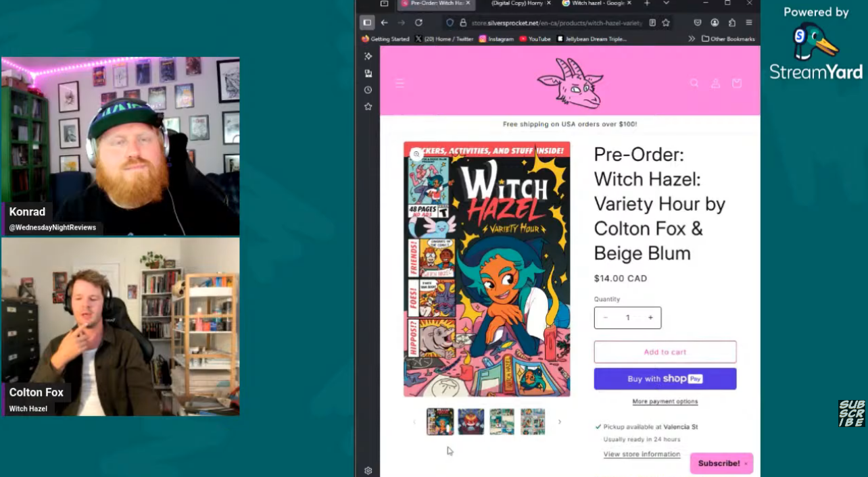Open the Other Bookmarks folder
Viewport: 868px width, 477px height.
(x=728, y=39)
